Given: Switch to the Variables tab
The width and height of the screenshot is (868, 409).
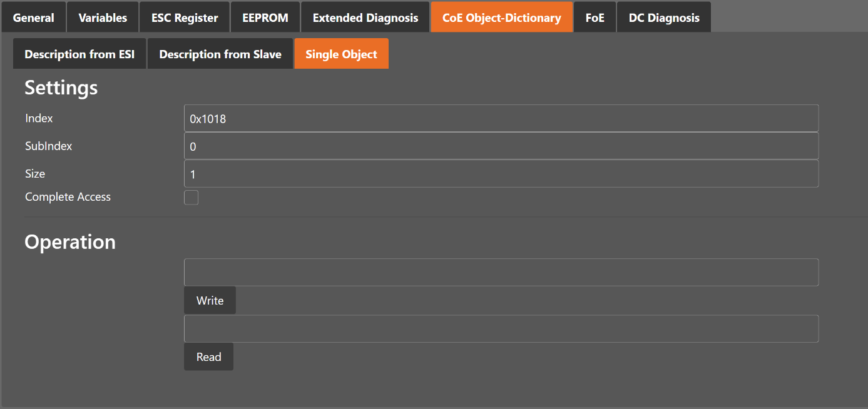Looking at the screenshot, I should click(103, 18).
